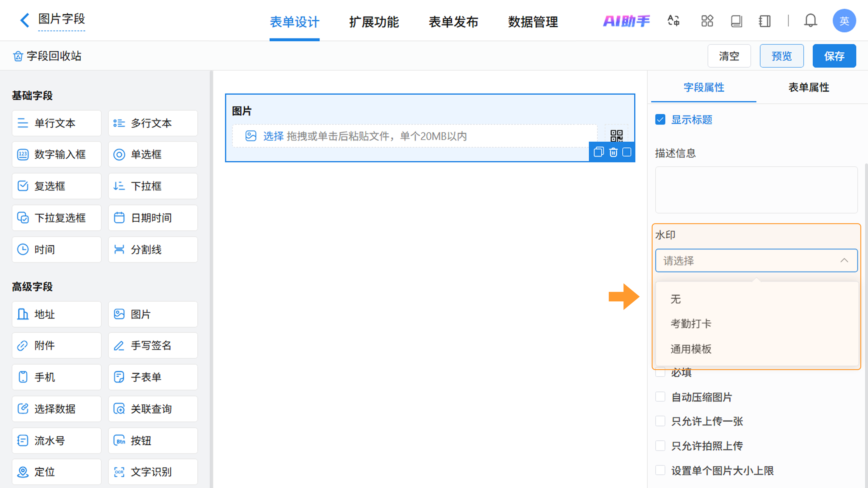Open the apps grid icon
The image size is (868, 488).
[x=707, y=21]
